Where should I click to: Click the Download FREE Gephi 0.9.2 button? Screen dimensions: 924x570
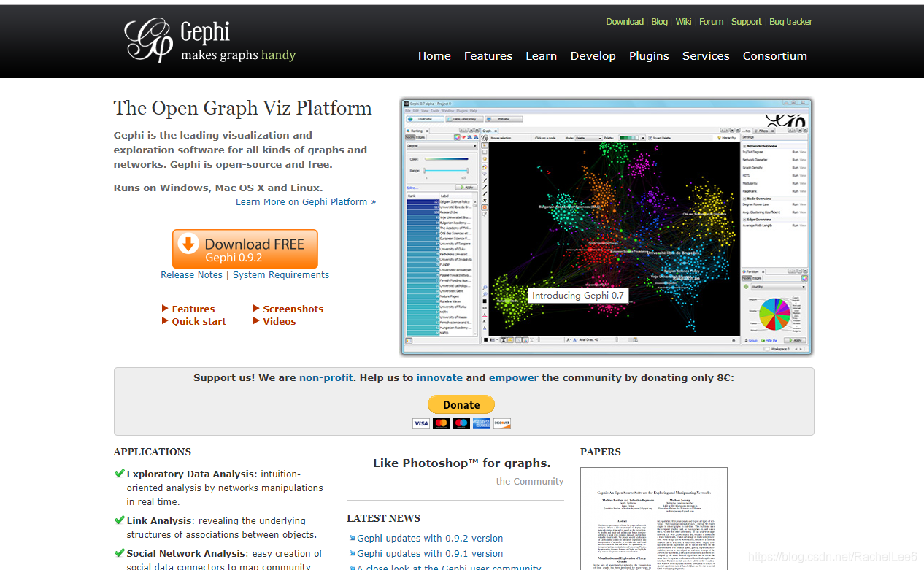click(245, 248)
